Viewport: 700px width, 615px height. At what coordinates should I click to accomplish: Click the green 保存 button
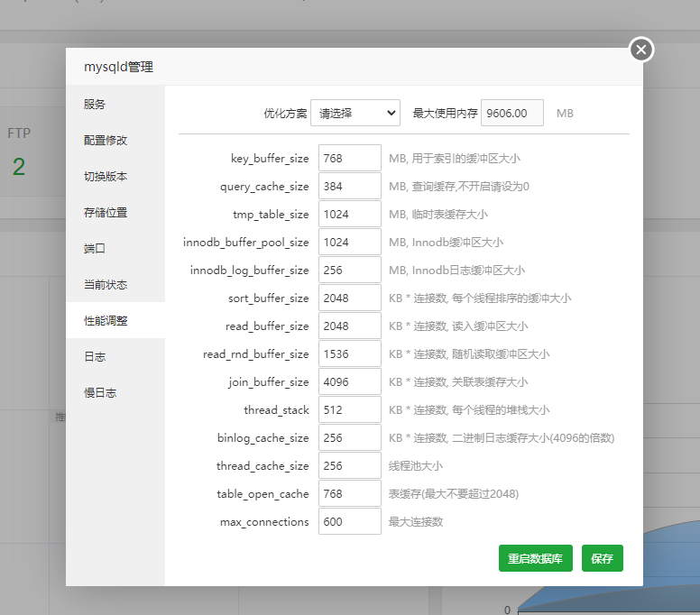pos(602,559)
